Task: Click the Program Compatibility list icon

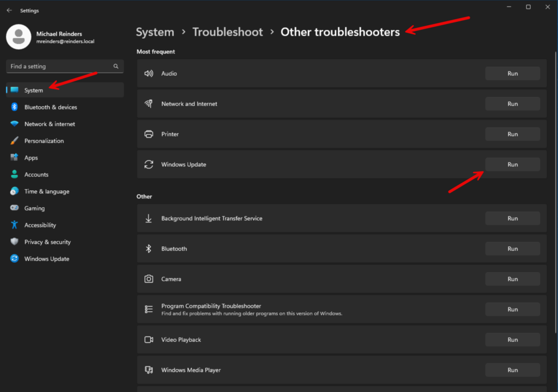Action: (x=149, y=309)
